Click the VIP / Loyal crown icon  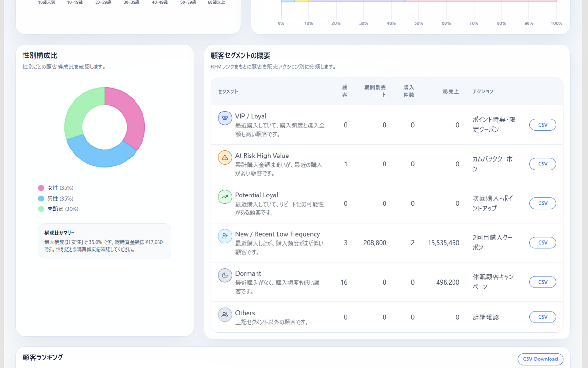(225, 118)
